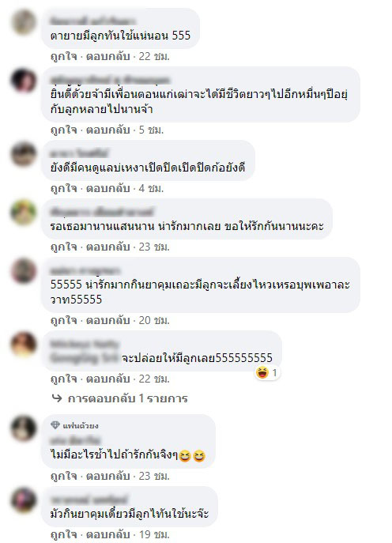The width and height of the screenshot is (392, 543).
Task: Open the 23 ชม. timestamp under ไม่มีอะไรช้าไป comment
Action: (154, 476)
